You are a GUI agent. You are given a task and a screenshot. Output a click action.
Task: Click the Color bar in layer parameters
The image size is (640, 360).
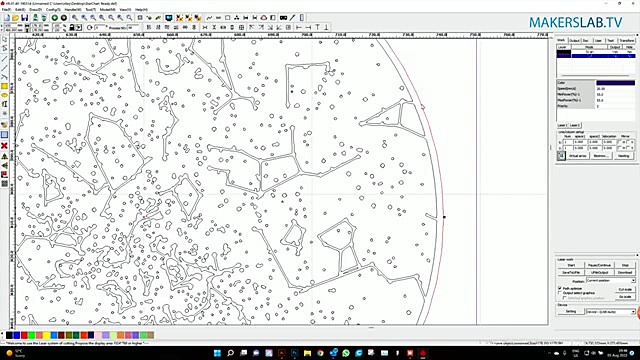(616, 83)
